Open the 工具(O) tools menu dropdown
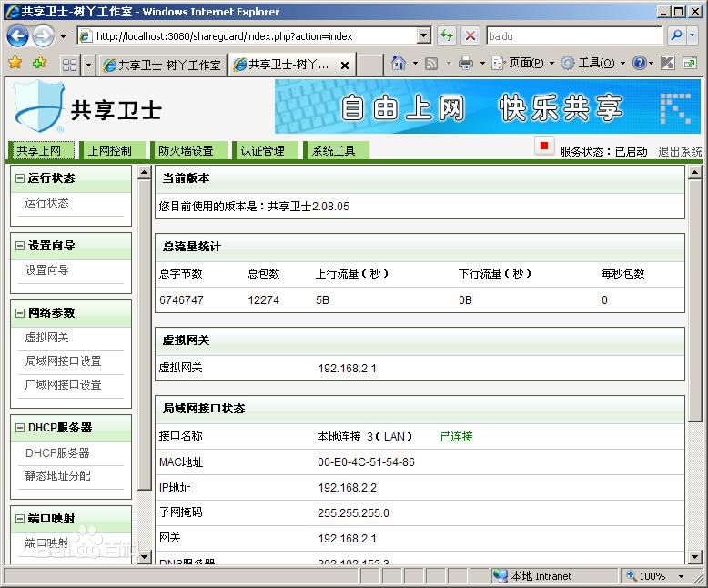Screen dimensions: 708x588 pyautogui.click(x=593, y=63)
